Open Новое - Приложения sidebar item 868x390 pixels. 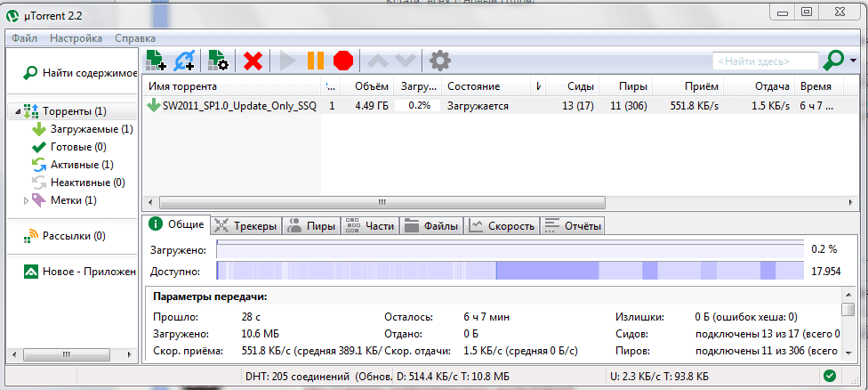point(90,272)
